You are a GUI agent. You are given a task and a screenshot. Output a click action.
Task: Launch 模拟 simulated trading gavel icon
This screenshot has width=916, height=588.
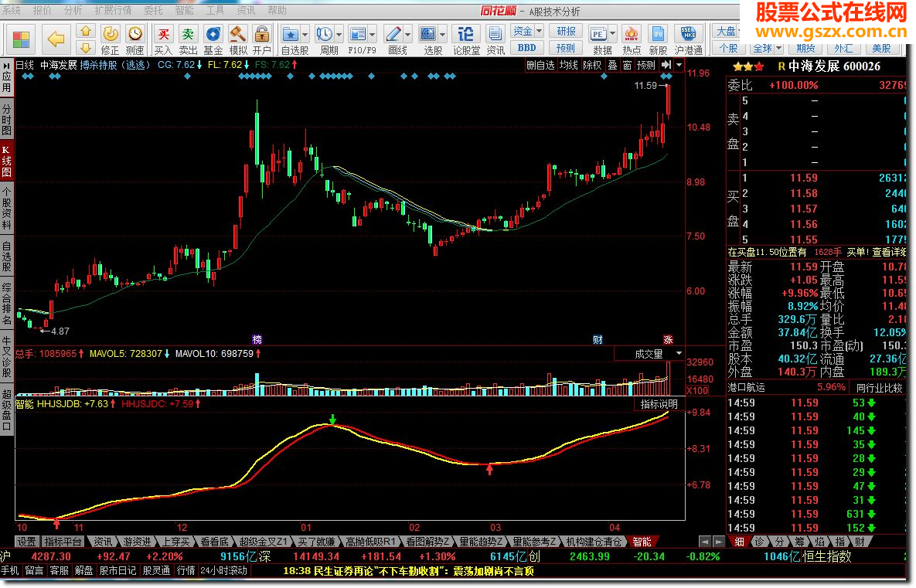(x=238, y=34)
